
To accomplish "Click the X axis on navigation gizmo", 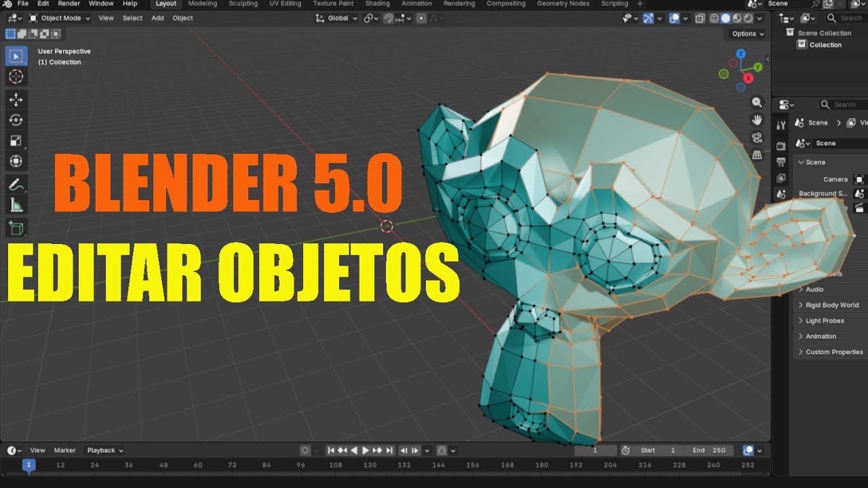I will click(748, 79).
